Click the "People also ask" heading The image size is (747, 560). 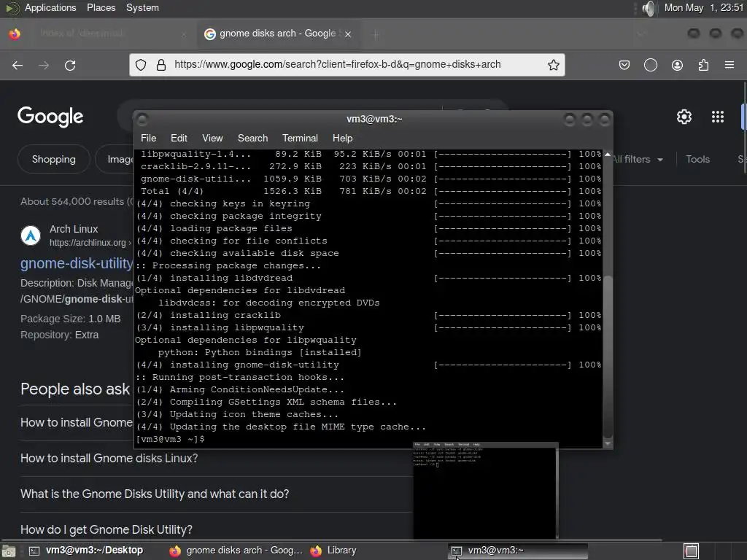(x=75, y=389)
